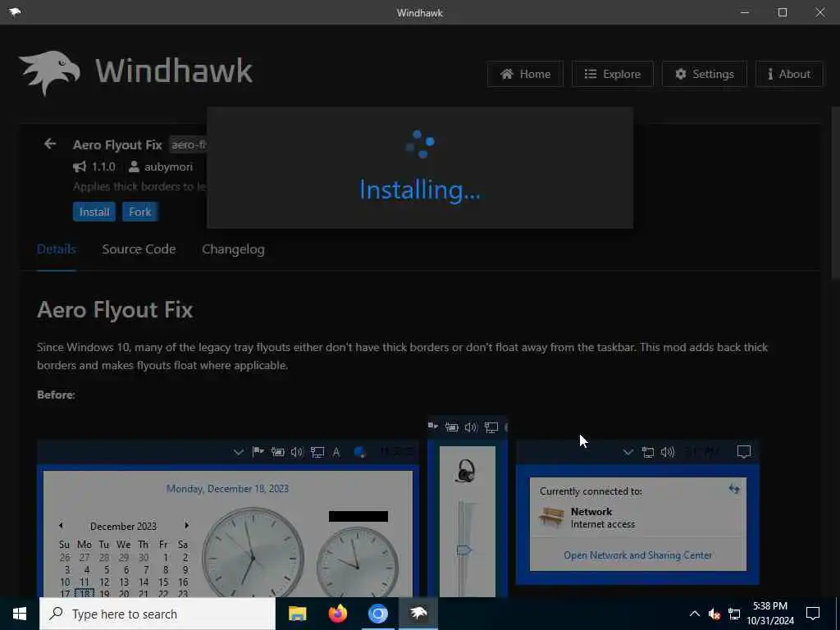This screenshot has width=840, height=630.
Task: Click the author name aubymori
Action: click(168, 167)
